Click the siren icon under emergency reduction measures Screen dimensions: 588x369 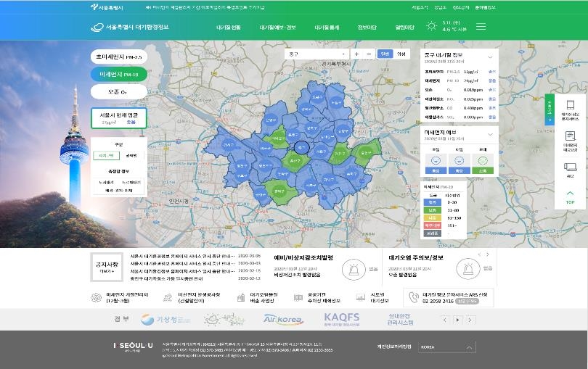coord(354,268)
